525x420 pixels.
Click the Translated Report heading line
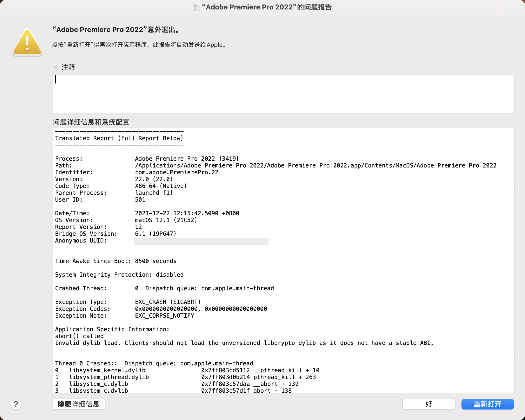(x=119, y=138)
